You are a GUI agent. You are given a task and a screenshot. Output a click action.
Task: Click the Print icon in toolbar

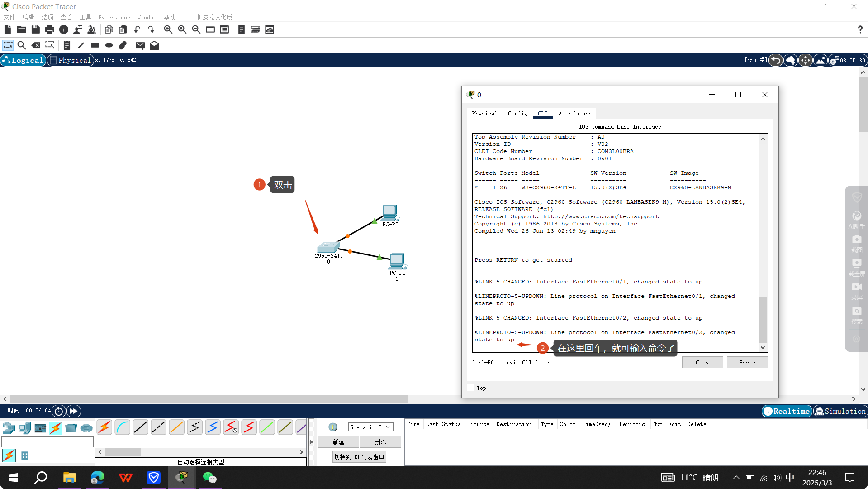coord(50,30)
